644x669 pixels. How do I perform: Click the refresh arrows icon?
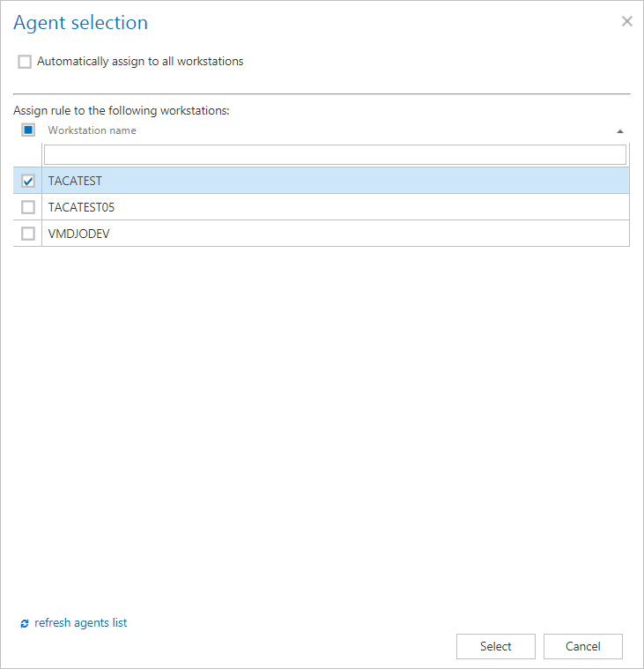pos(25,624)
